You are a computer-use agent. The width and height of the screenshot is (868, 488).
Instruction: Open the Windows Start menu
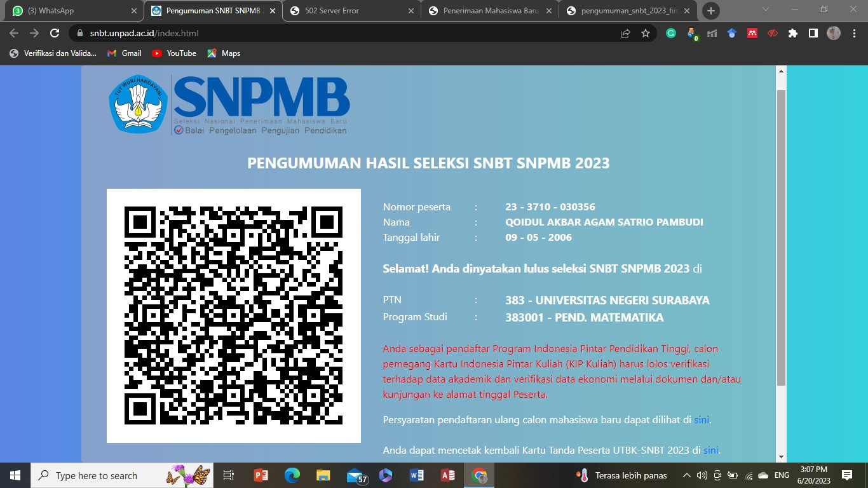[15, 475]
